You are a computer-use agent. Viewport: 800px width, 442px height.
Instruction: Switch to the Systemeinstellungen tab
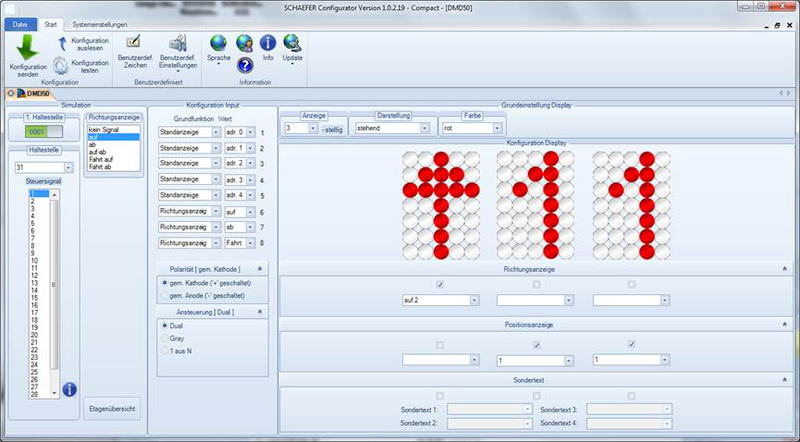[100, 24]
